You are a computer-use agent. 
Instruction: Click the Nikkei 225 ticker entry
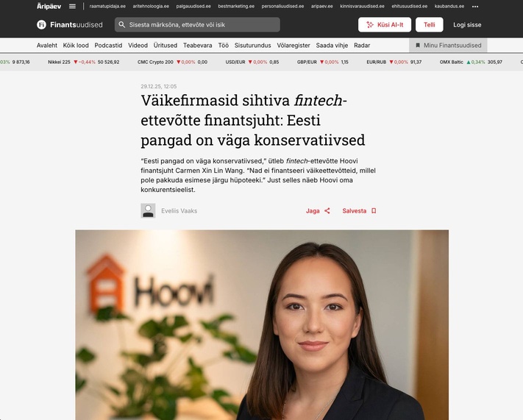tap(83, 62)
